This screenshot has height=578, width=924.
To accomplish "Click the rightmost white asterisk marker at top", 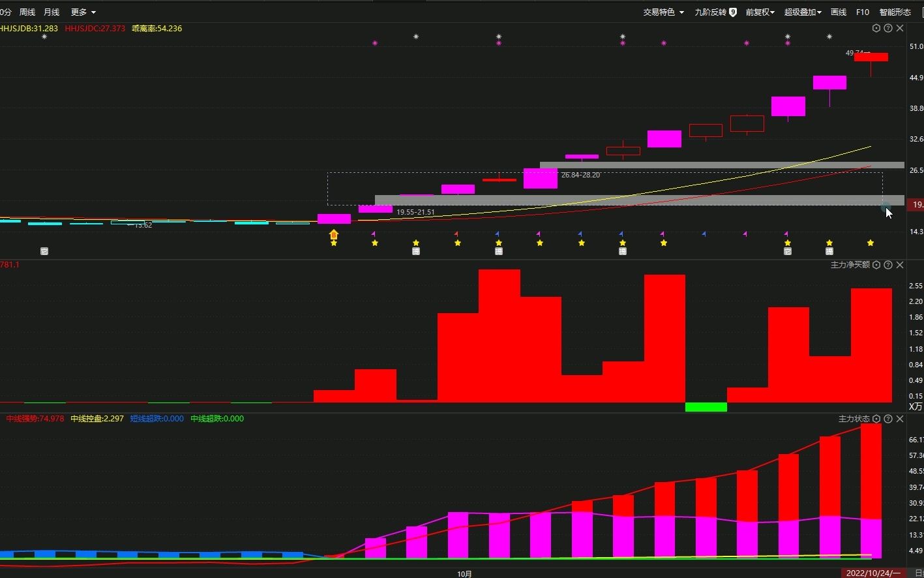I will (x=829, y=37).
